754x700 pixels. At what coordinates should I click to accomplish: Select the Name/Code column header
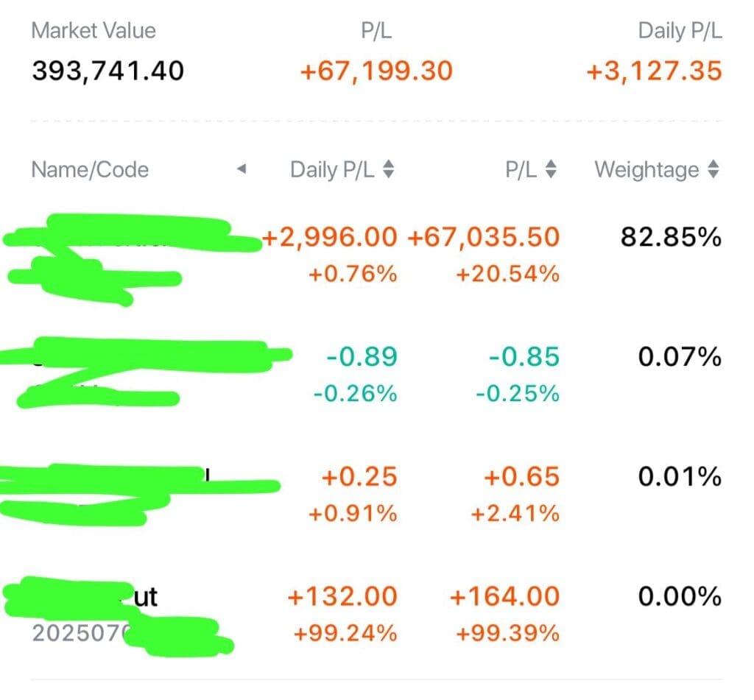[x=90, y=170]
